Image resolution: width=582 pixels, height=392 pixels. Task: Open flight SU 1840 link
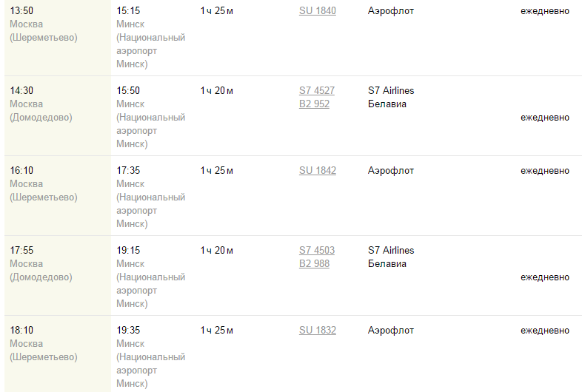317,11
